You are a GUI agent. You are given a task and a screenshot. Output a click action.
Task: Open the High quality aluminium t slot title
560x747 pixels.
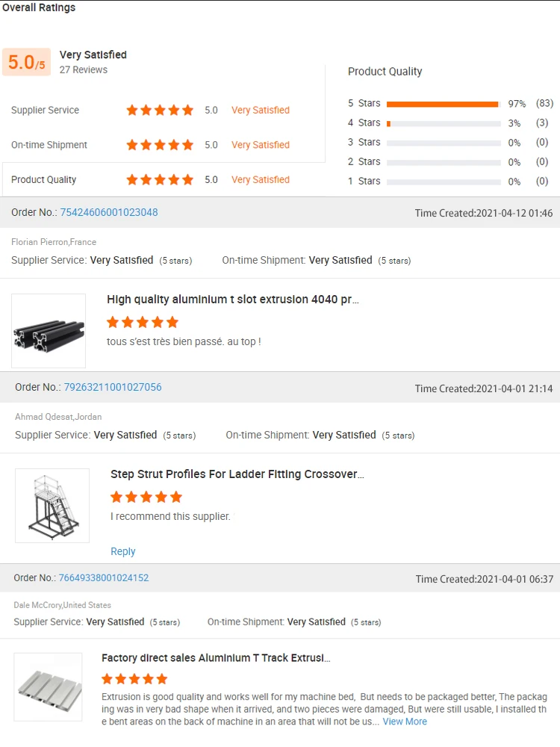233,300
